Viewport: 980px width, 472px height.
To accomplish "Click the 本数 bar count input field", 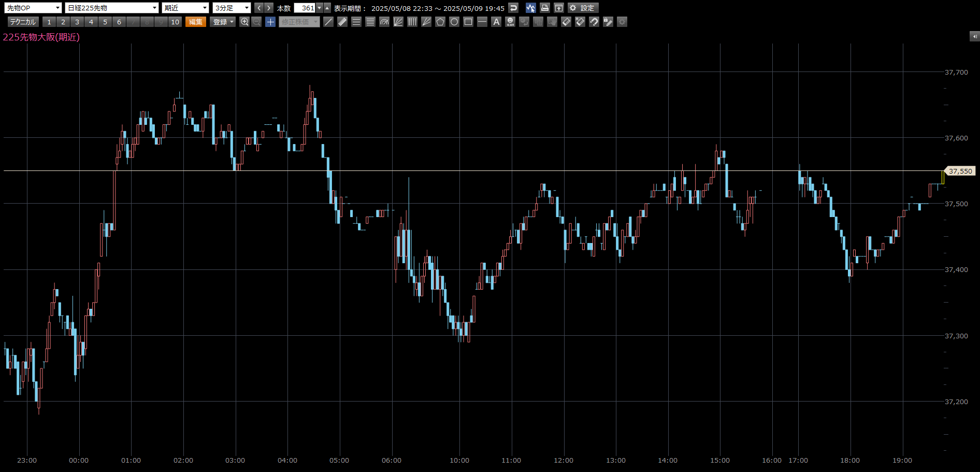I will click(305, 8).
